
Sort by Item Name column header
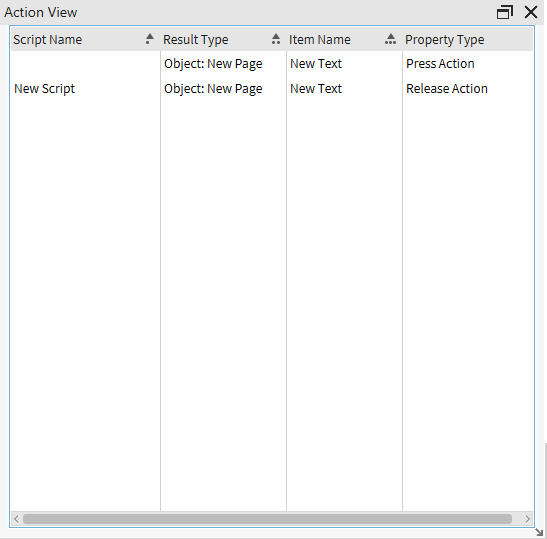[344, 39]
